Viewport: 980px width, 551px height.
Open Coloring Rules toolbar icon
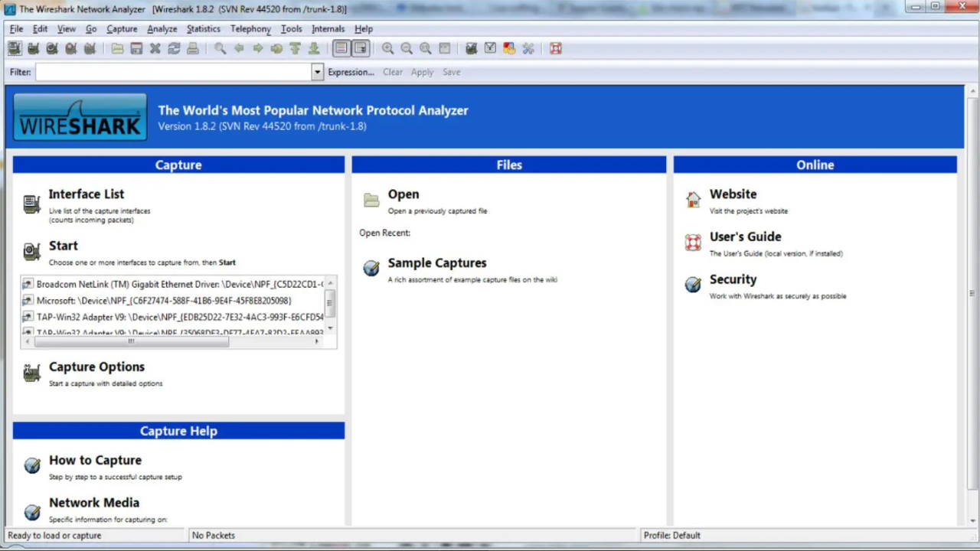(509, 48)
